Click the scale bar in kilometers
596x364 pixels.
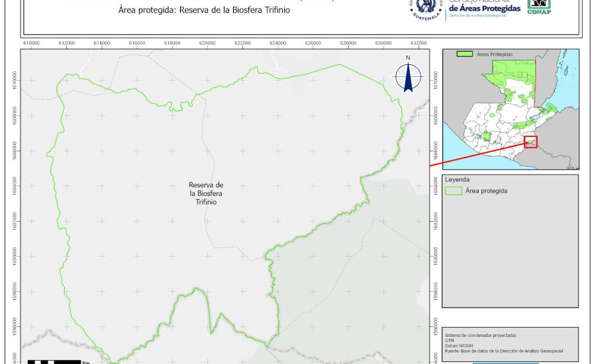click(x=54, y=361)
